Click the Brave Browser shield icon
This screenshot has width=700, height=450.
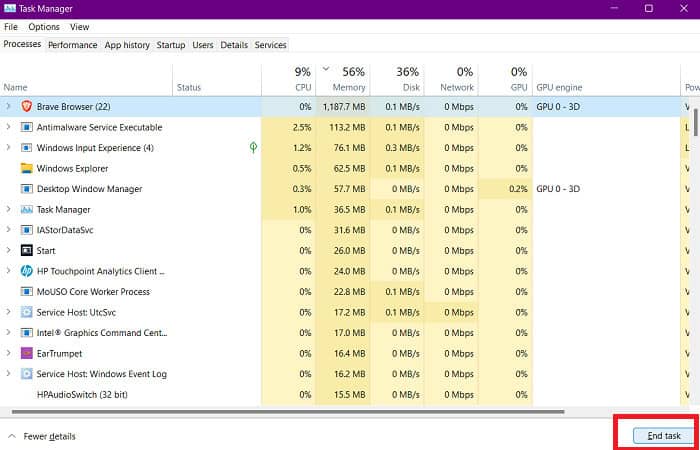[27, 106]
